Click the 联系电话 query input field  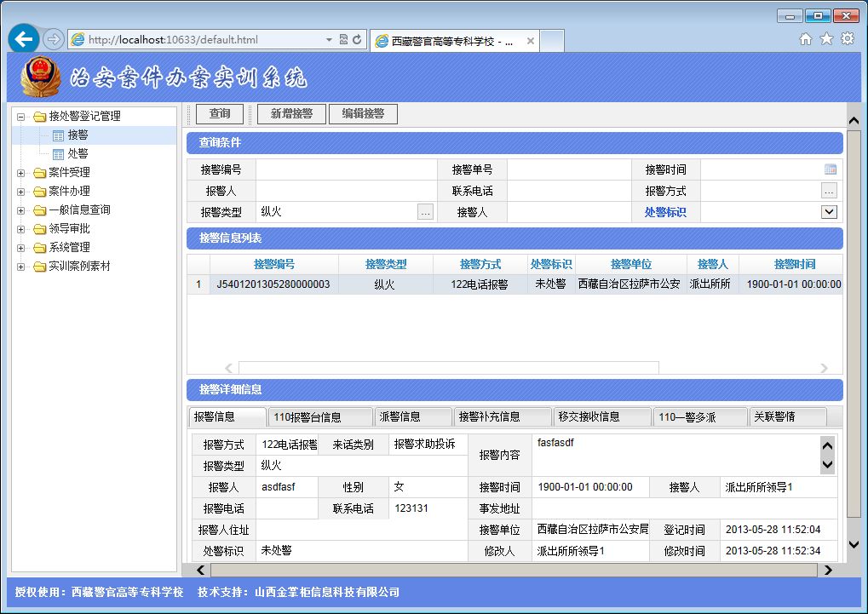coord(569,191)
